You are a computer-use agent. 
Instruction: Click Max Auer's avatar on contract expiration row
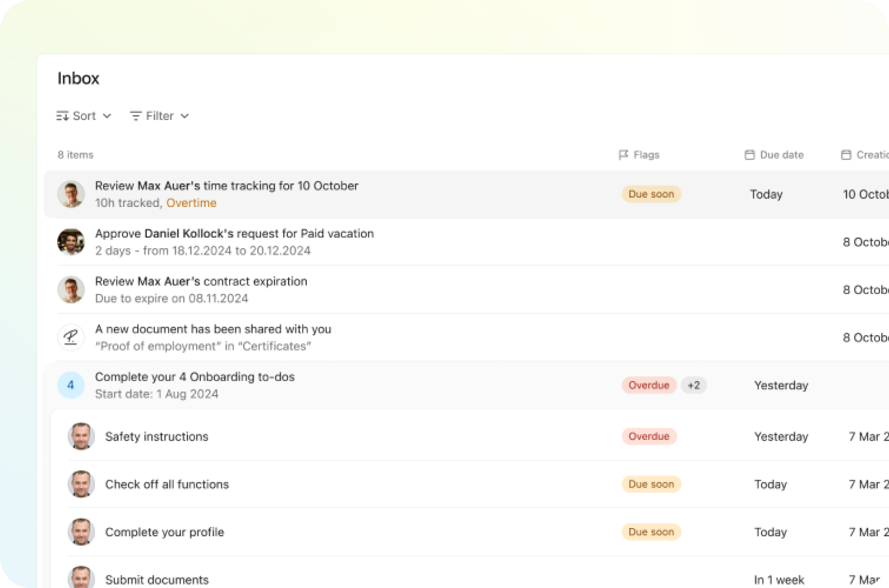[71, 290]
